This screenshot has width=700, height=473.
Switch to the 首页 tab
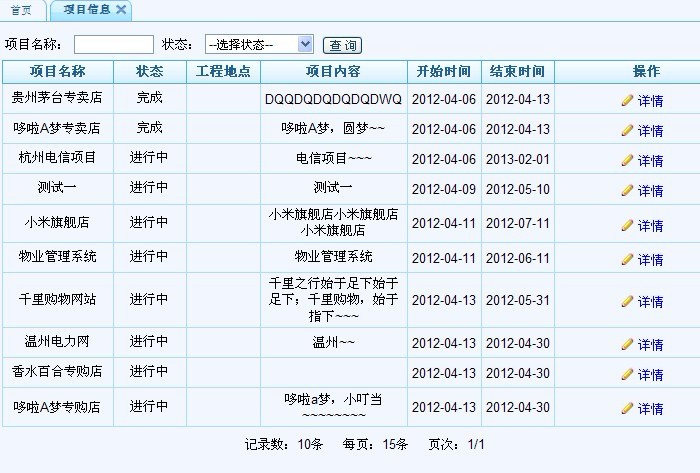[x=21, y=10]
